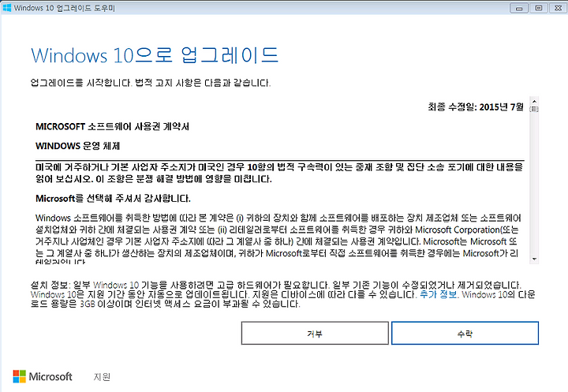Click the 수락 (Accept) button
Viewport: 568px width, 392px height.
(x=465, y=333)
